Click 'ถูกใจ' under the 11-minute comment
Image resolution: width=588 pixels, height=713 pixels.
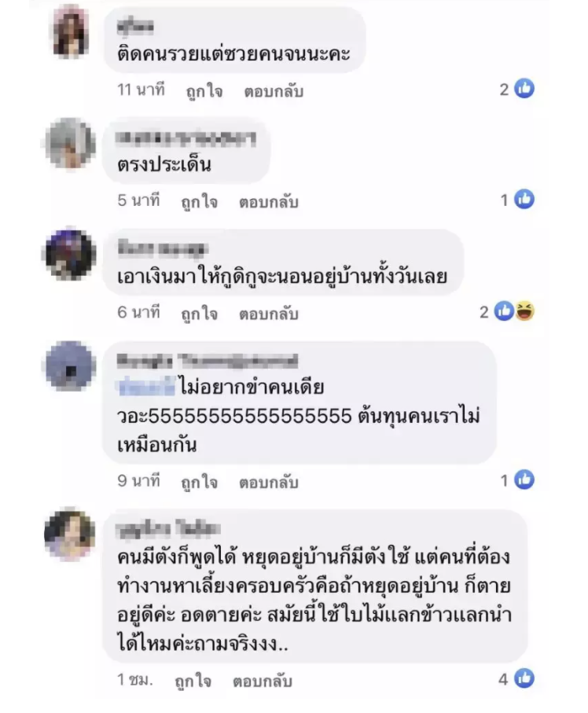click(204, 91)
